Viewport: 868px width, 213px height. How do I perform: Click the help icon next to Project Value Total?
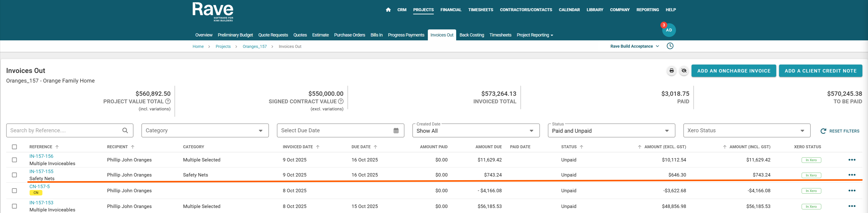pos(168,101)
